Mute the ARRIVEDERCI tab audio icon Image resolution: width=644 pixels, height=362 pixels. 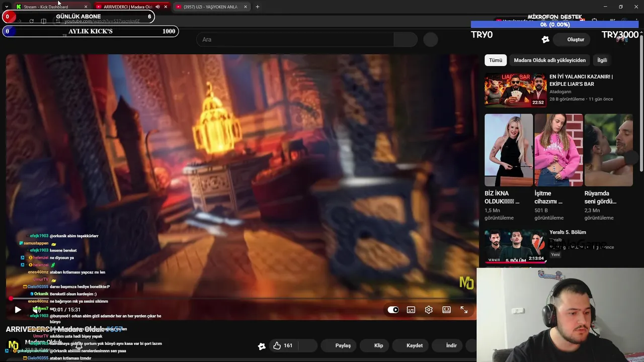(x=157, y=7)
